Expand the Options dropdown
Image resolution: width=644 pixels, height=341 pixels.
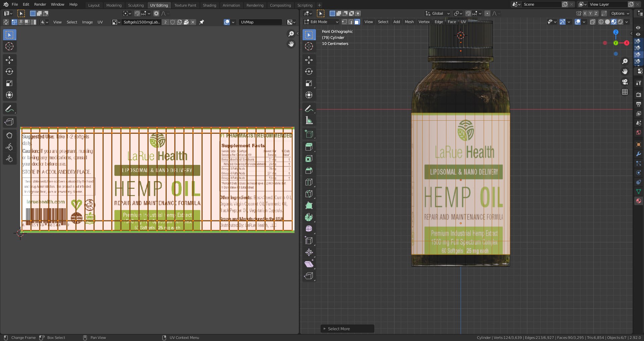(620, 13)
